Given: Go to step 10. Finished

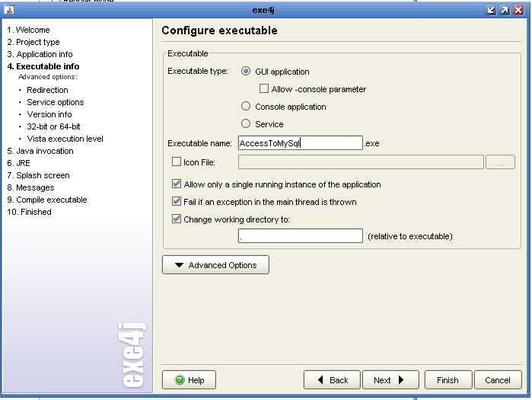Looking at the screenshot, I should pos(30,213).
